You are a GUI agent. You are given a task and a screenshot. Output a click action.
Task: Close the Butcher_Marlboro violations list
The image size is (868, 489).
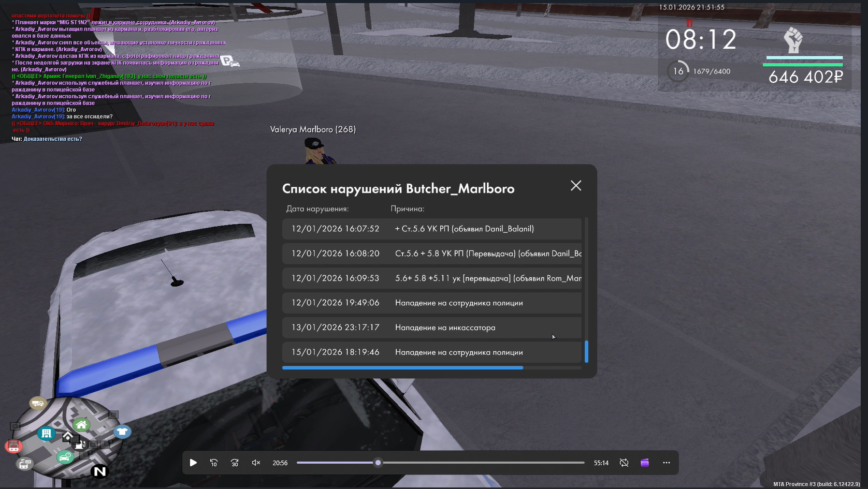tap(576, 186)
